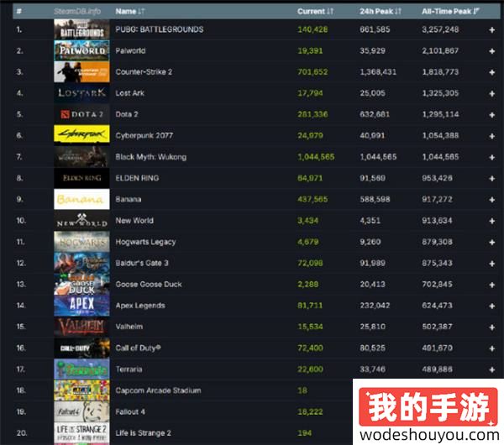Sort the table by Name column

point(130,11)
